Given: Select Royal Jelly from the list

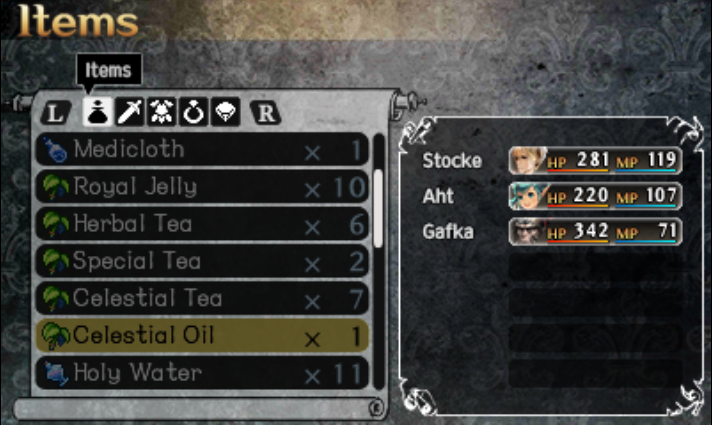Looking at the screenshot, I should pyautogui.click(x=202, y=187).
